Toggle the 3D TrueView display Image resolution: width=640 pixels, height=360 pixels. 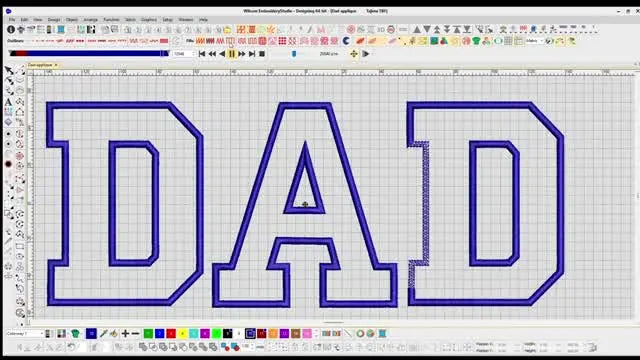click(x=381, y=29)
